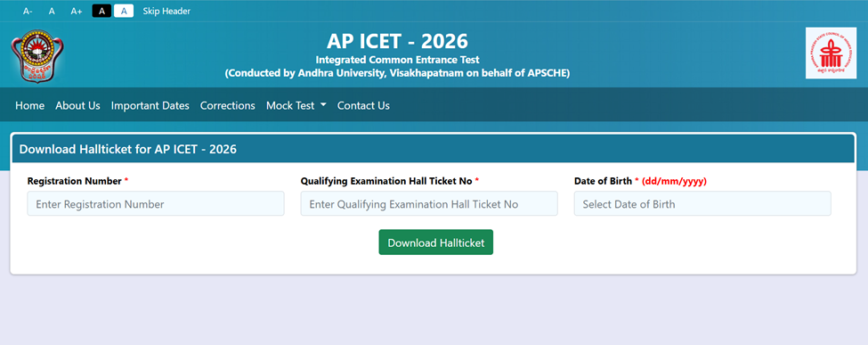
Task: Click the Andhra University logo
Action: (37, 55)
